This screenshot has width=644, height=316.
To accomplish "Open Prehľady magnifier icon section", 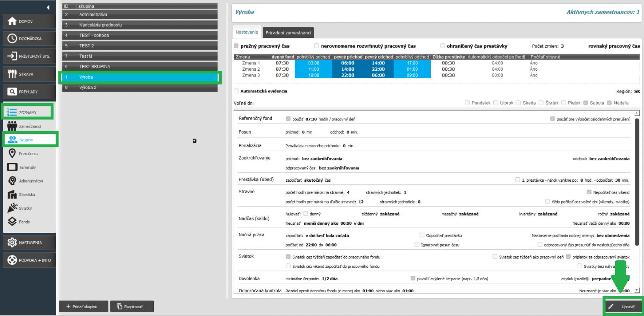I will coord(12,92).
